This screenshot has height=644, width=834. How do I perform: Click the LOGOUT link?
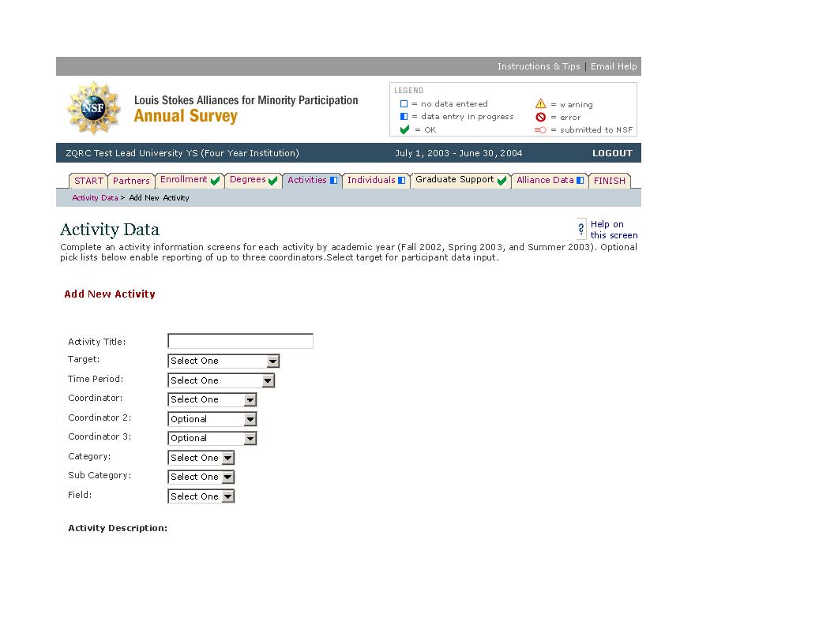click(x=612, y=153)
